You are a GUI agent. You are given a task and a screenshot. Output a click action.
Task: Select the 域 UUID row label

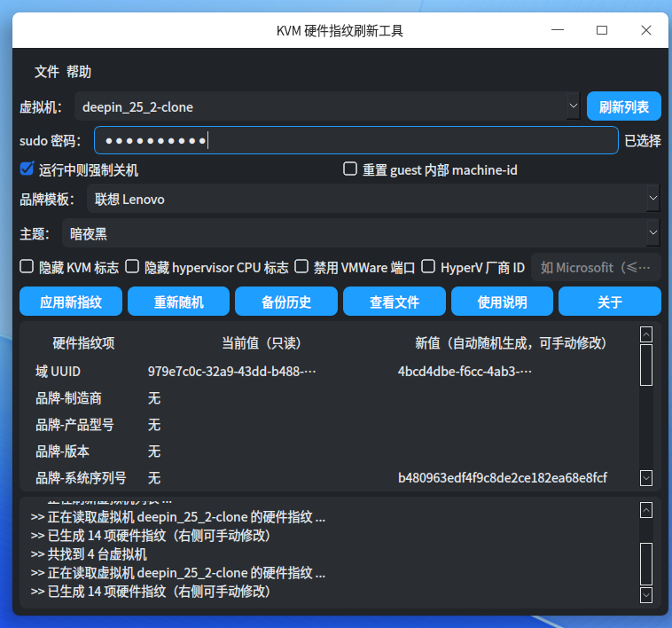pos(58,372)
